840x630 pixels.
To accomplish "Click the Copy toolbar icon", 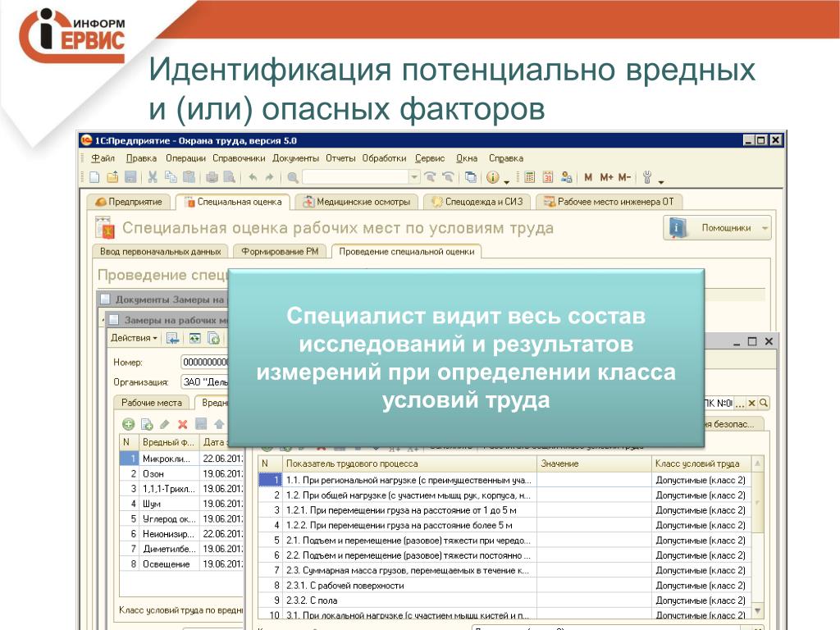I will pos(171,177).
